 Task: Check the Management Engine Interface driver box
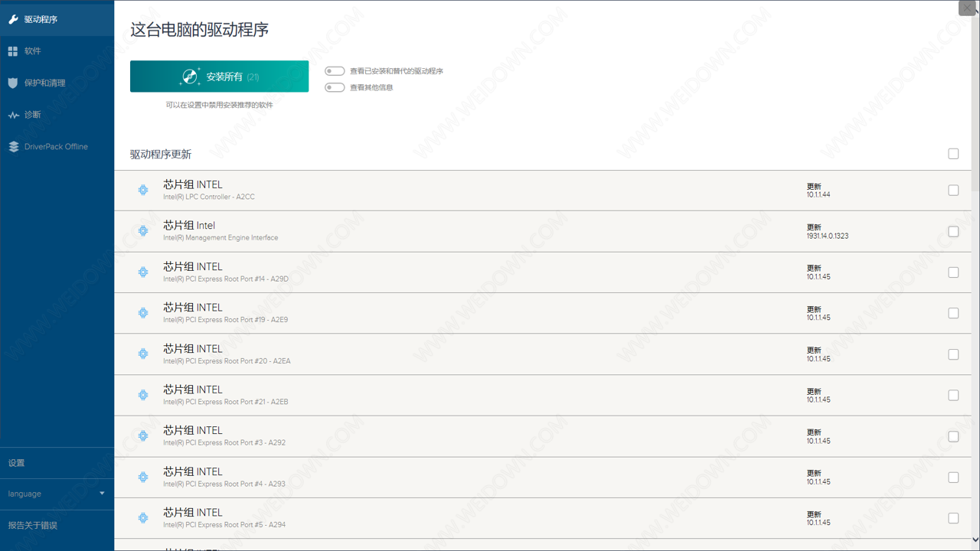click(953, 231)
